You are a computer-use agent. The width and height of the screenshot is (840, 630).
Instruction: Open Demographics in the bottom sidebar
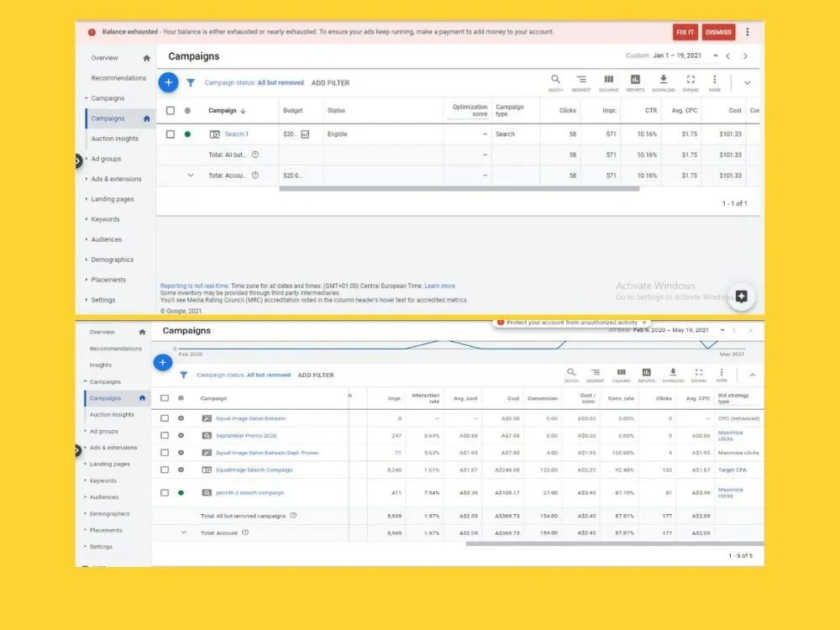click(109, 514)
